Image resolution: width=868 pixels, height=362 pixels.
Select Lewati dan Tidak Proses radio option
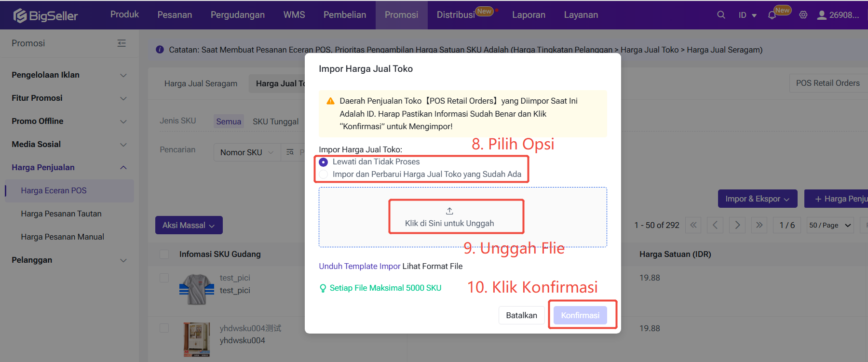(324, 162)
